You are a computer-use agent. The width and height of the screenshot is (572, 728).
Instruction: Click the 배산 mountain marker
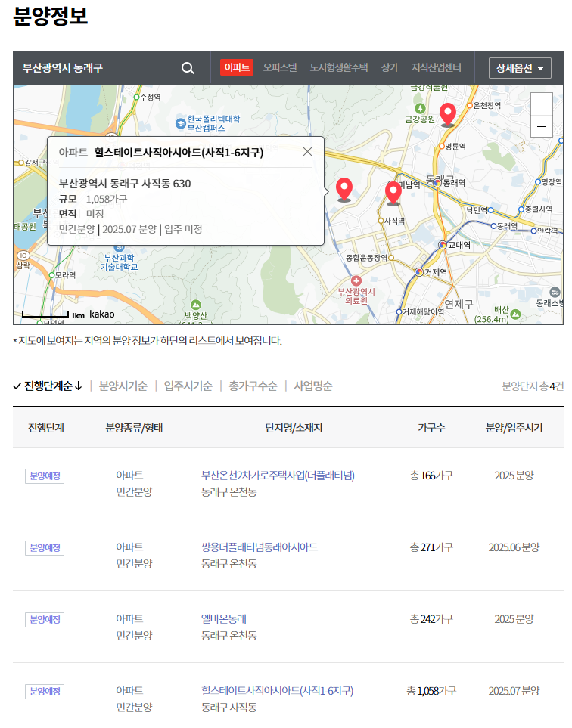(x=515, y=314)
